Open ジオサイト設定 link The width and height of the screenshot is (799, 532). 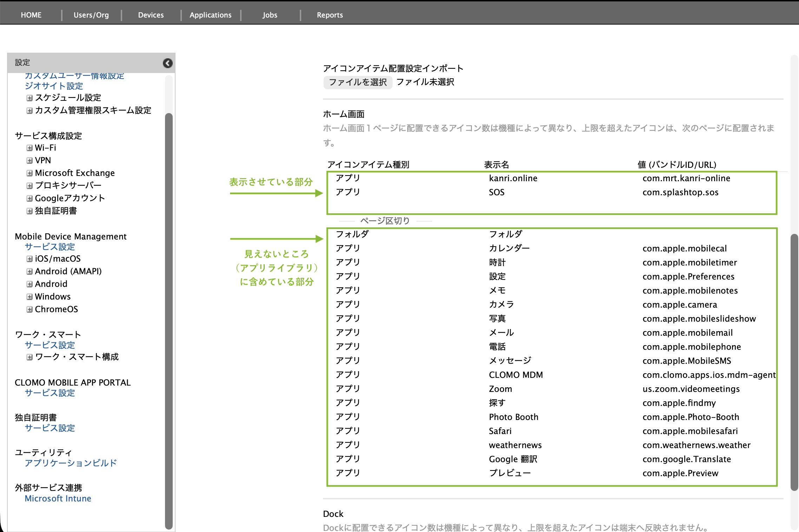point(54,86)
